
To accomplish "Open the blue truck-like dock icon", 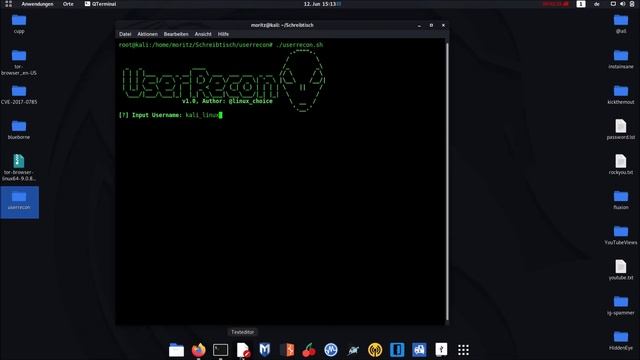I will (419, 350).
